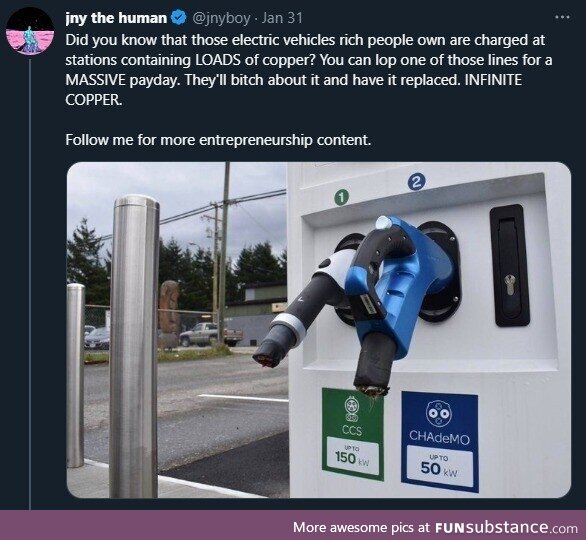Click the Jan 31 timestamp
Screen dimensions: 586x540
(x=282, y=18)
